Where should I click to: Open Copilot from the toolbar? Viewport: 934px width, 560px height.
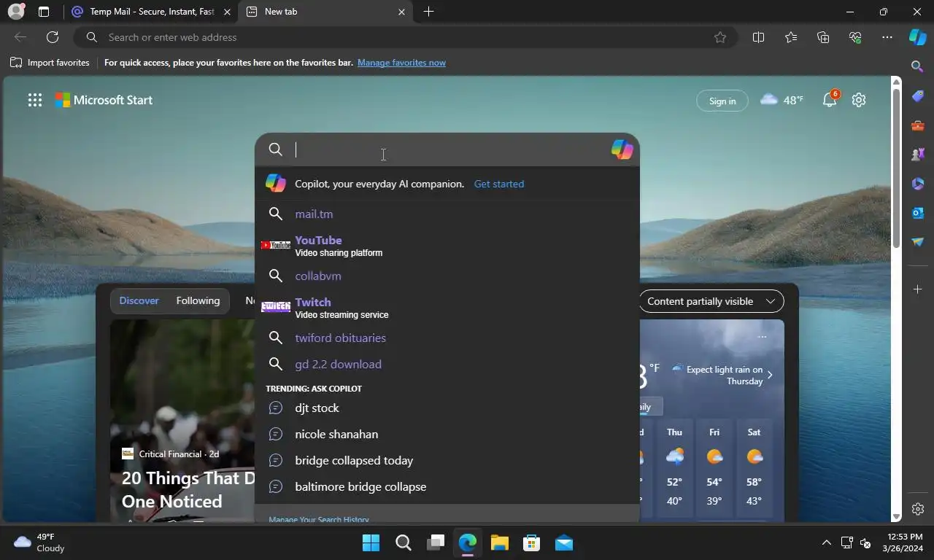(917, 37)
